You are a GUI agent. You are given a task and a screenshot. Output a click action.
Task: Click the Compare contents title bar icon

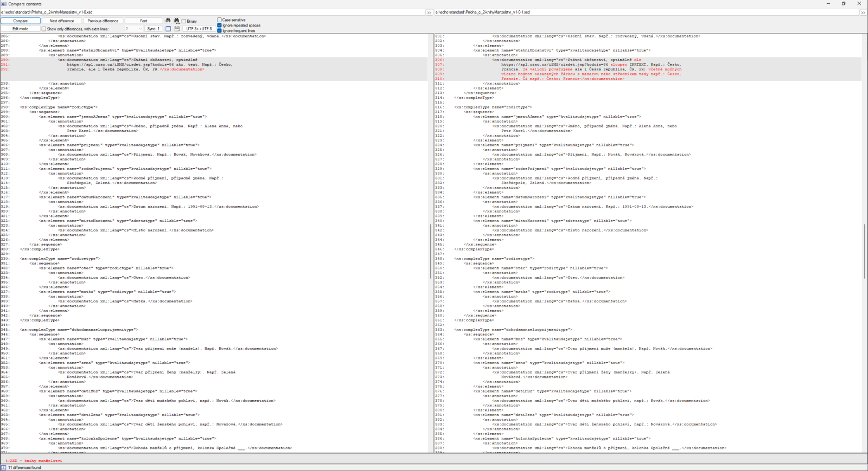pos(4,4)
